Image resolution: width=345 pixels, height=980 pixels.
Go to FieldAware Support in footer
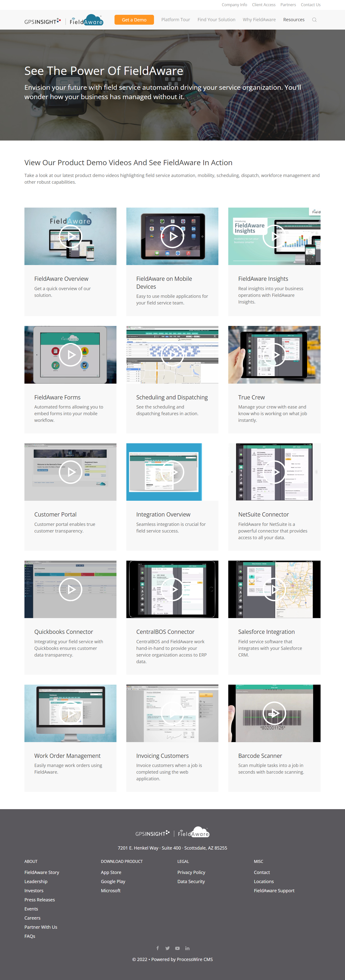(x=274, y=891)
